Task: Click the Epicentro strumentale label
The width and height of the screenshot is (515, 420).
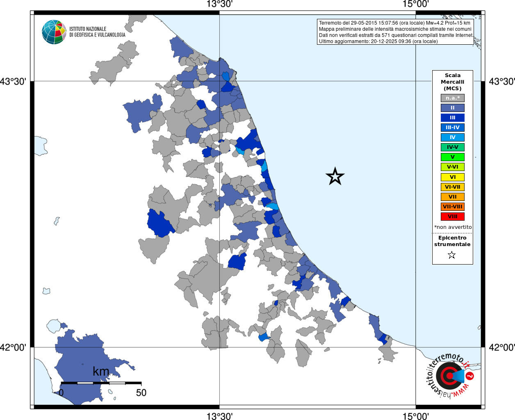Action: click(x=452, y=241)
